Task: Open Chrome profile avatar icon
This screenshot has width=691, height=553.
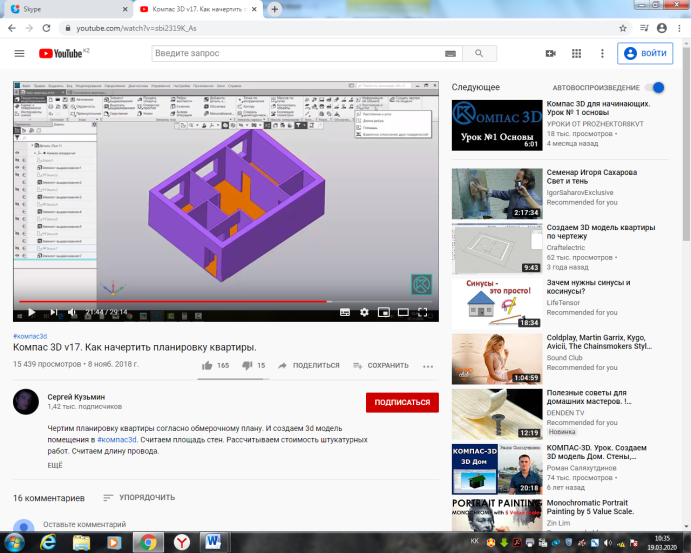Action: coord(662,28)
